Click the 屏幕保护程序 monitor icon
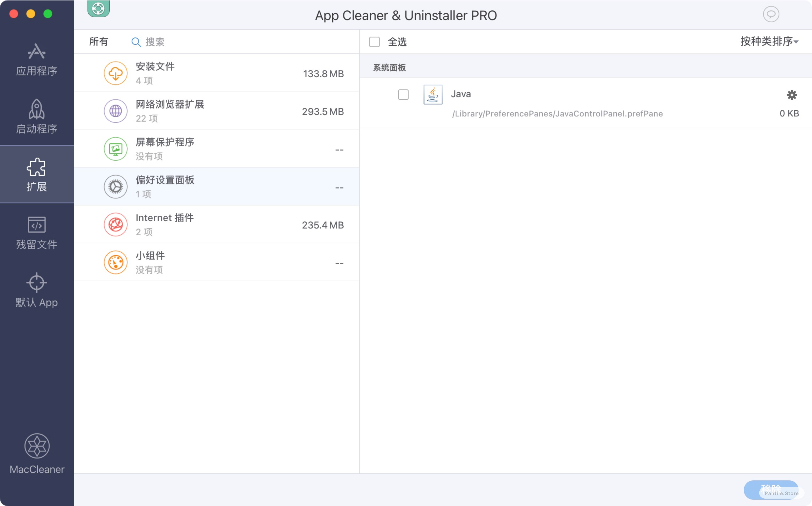Viewport: 812px width, 506px height. click(x=115, y=149)
